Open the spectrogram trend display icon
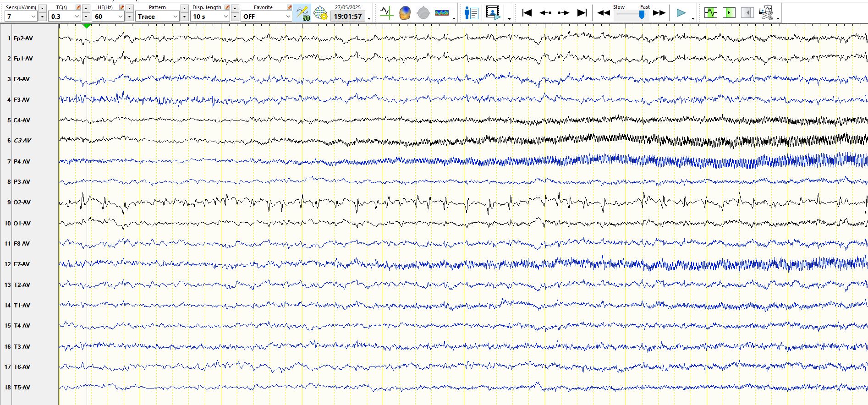This screenshot has width=868, height=405. [441, 13]
